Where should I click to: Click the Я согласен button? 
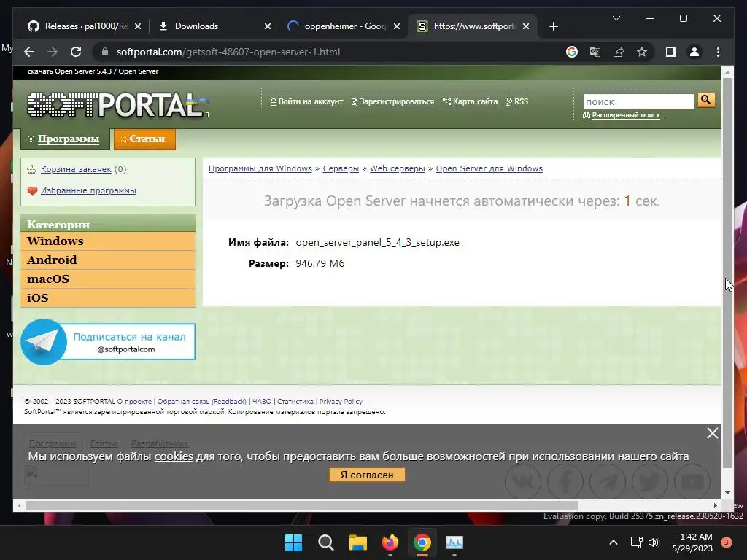click(x=367, y=475)
